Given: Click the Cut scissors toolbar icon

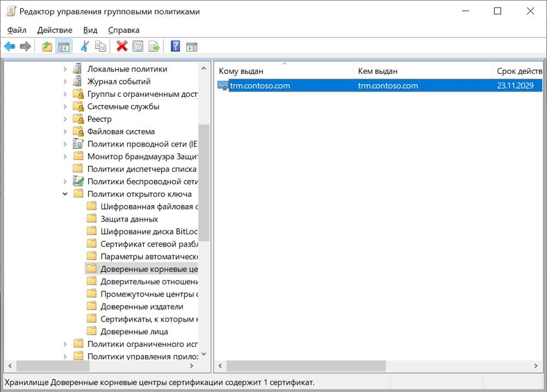Looking at the screenshot, I should [85, 46].
